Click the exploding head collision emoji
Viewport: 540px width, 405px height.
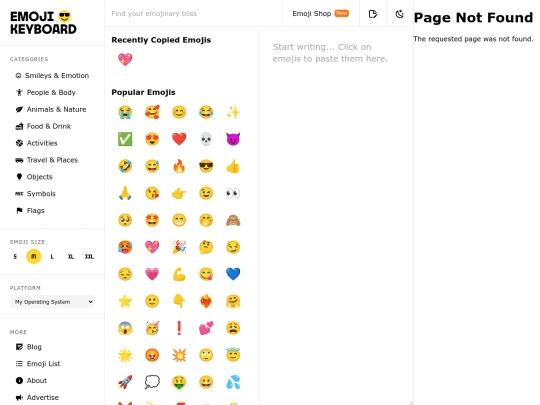(x=179, y=355)
